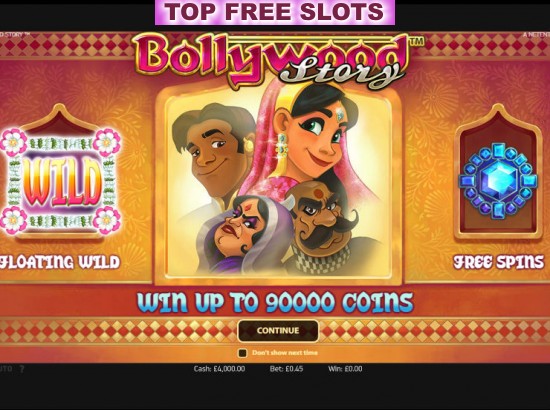Click the Floating Wild label text
This screenshot has width=550, height=410.
tap(60, 262)
